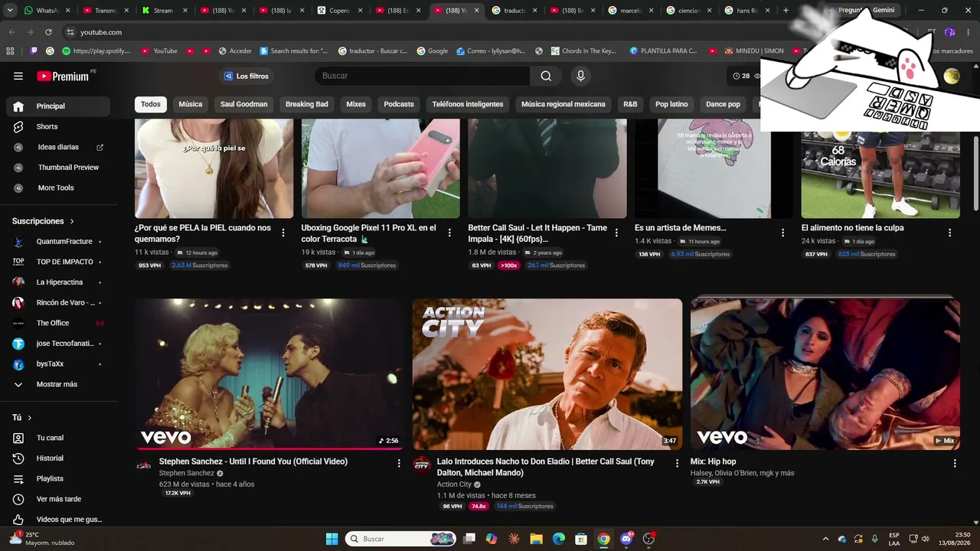
Task: Open options for Stephen Sanchez video
Action: [x=399, y=463]
